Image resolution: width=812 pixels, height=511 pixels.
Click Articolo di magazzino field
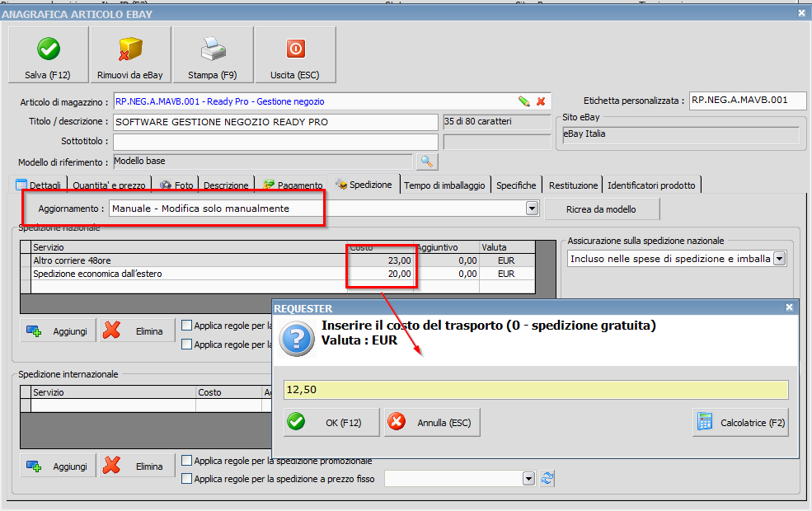[x=331, y=101]
